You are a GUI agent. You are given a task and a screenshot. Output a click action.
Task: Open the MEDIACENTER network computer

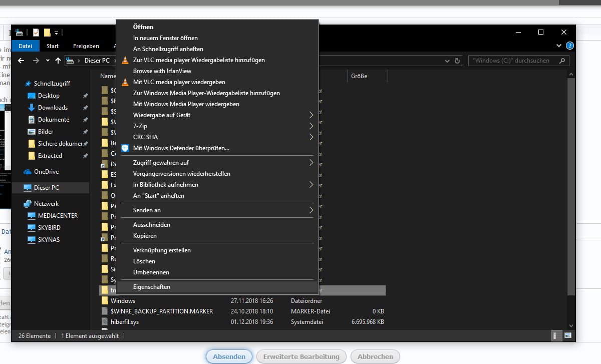coord(58,216)
